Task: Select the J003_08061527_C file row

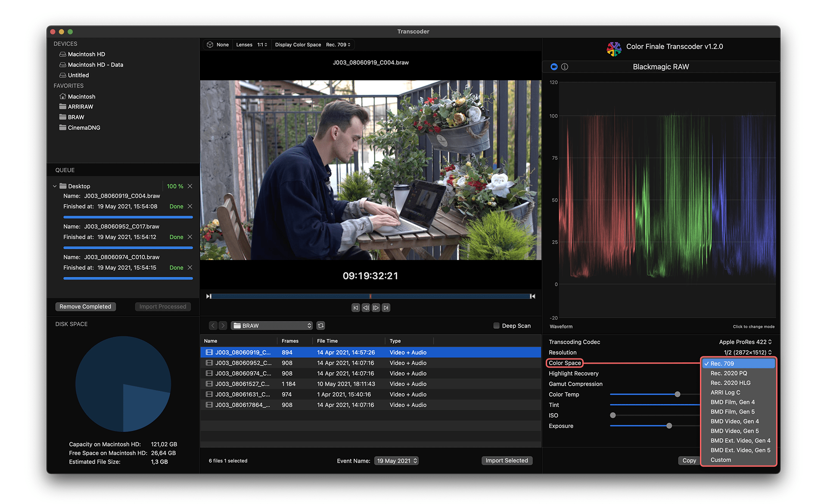Action: pos(243,384)
